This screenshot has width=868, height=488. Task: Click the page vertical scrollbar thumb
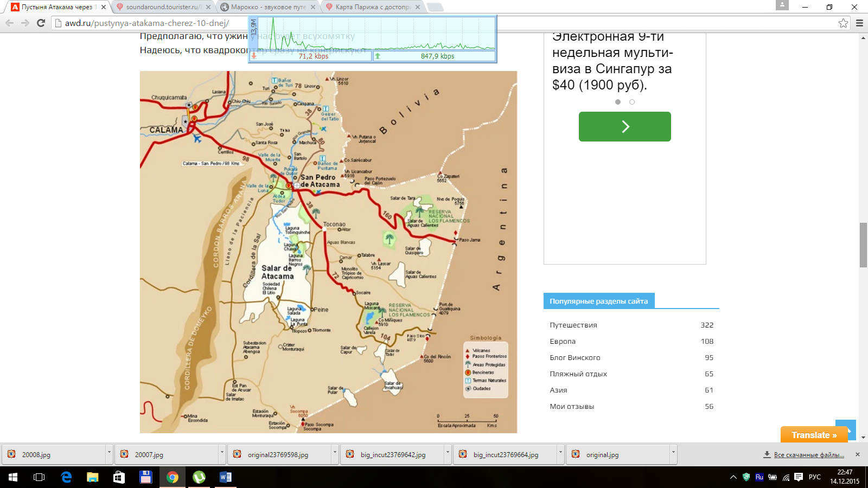[863, 245]
